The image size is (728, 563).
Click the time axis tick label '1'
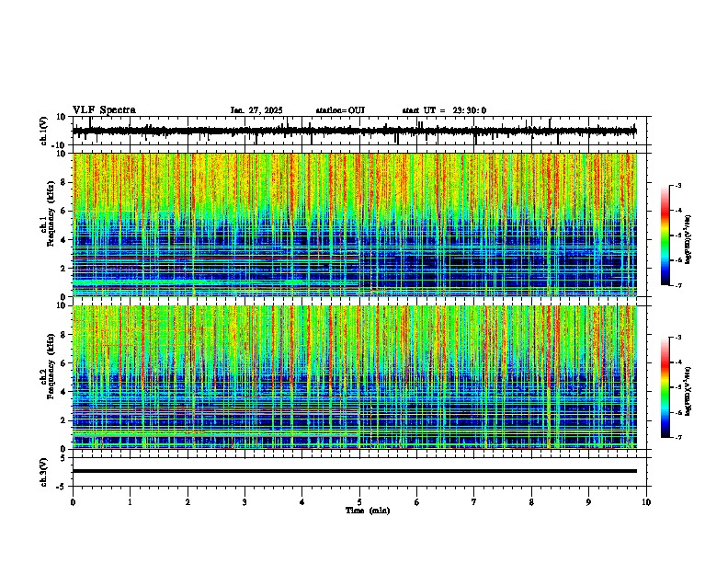click(130, 502)
